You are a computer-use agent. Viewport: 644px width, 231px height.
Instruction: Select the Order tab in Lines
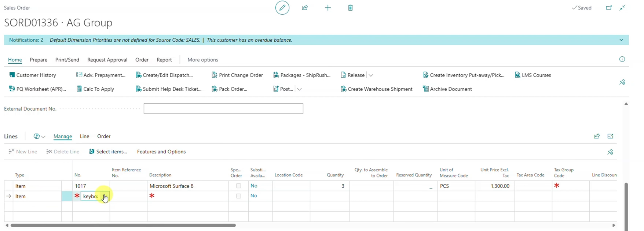pyautogui.click(x=104, y=136)
